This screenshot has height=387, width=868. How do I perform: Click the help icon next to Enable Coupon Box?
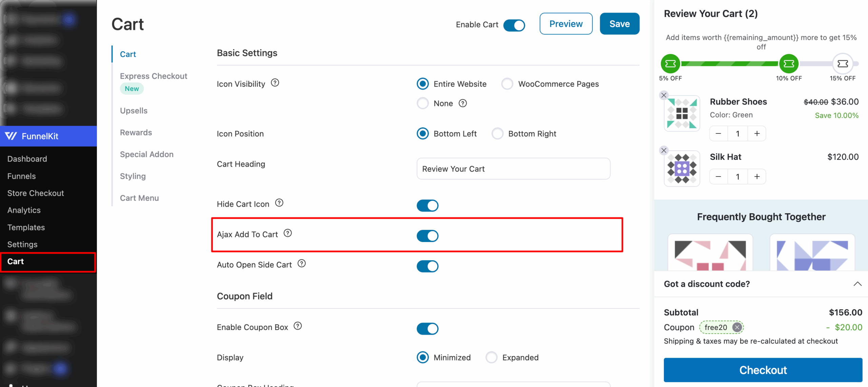pyautogui.click(x=298, y=326)
